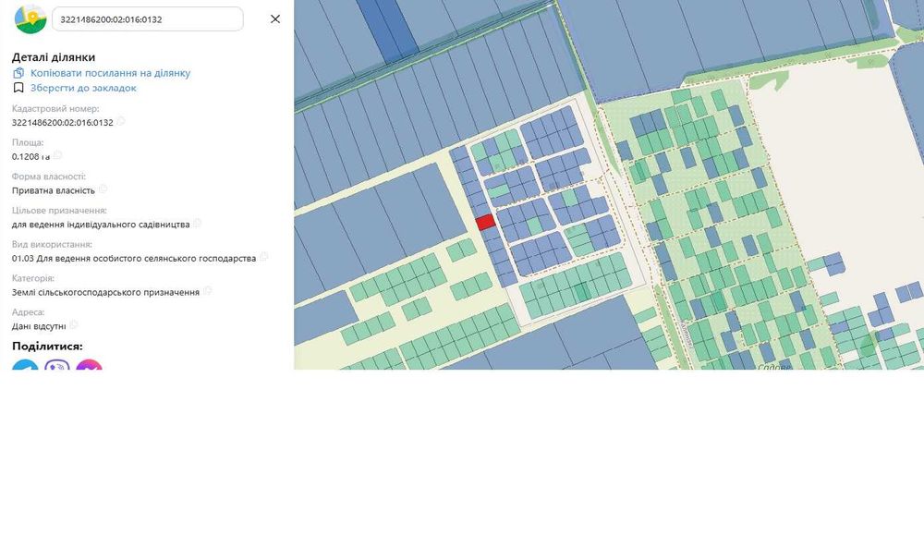Click the cadastral number search field
Image resolution: width=924 pixels, height=560 pixels.
click(148, 18)
